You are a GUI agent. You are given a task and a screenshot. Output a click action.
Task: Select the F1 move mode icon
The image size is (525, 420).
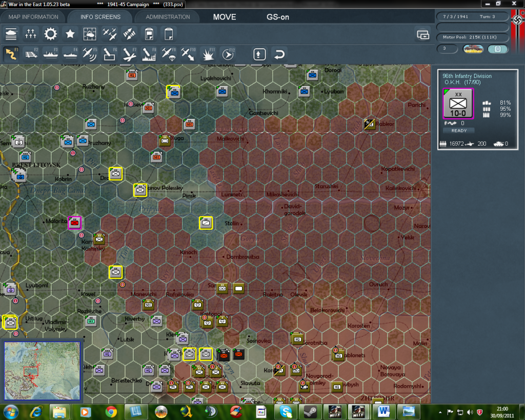point(11,54)
